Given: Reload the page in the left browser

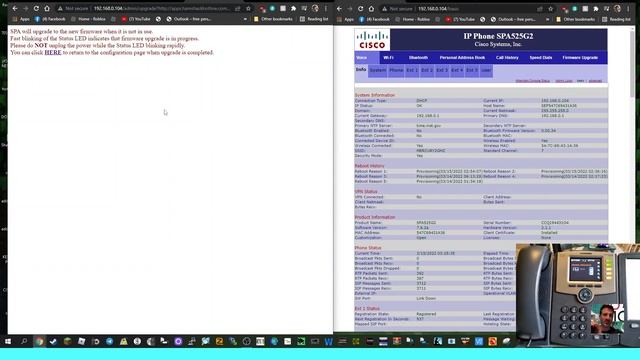Looking at the screenshot, I should coord(36,9).
